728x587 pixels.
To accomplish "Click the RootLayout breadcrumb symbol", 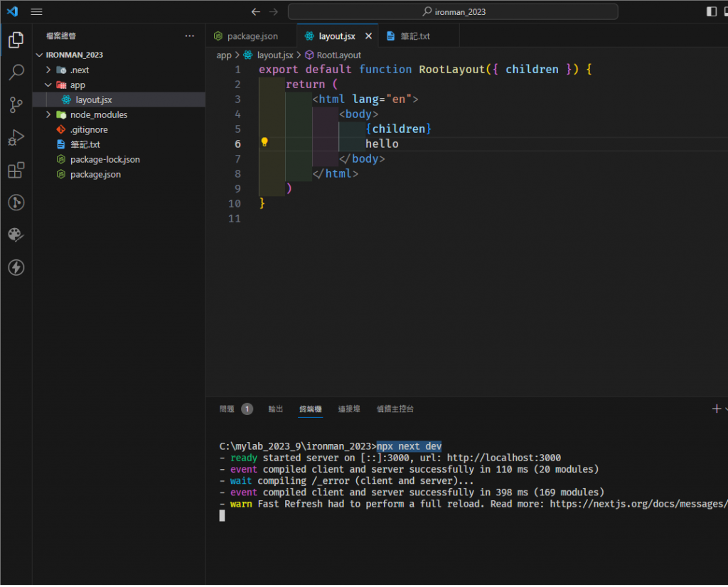I will [338, 55].
